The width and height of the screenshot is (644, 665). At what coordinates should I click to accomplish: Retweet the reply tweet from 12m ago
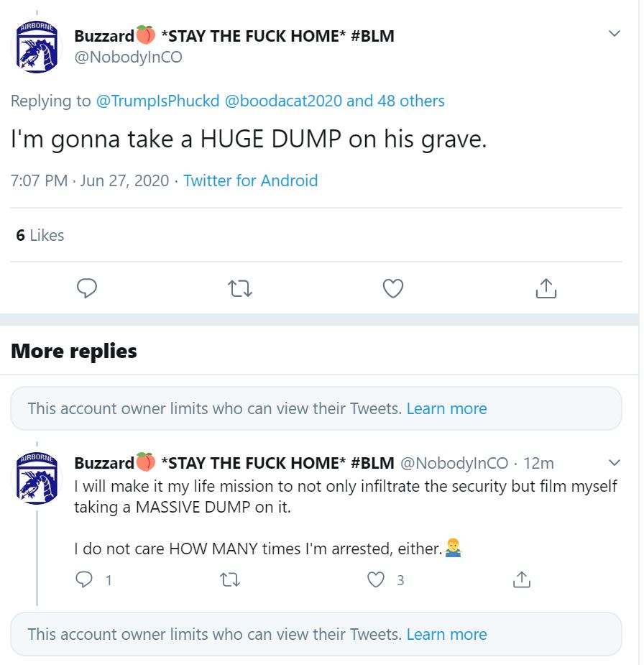[x=230, y=579]
